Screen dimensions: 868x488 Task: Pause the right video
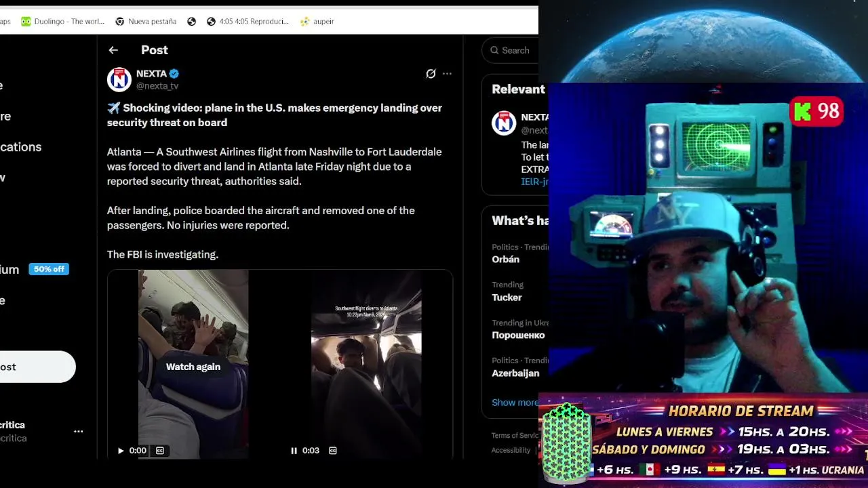point(294,450)
